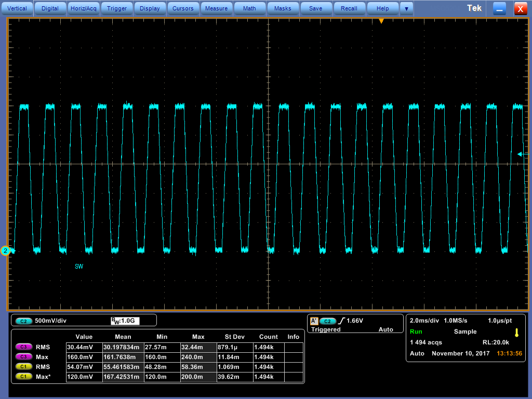The width and height of the screenshot is (532, 399).
Task: Click the 1.0MS/s sample rate readout
Action: click(x=456, y=321)
